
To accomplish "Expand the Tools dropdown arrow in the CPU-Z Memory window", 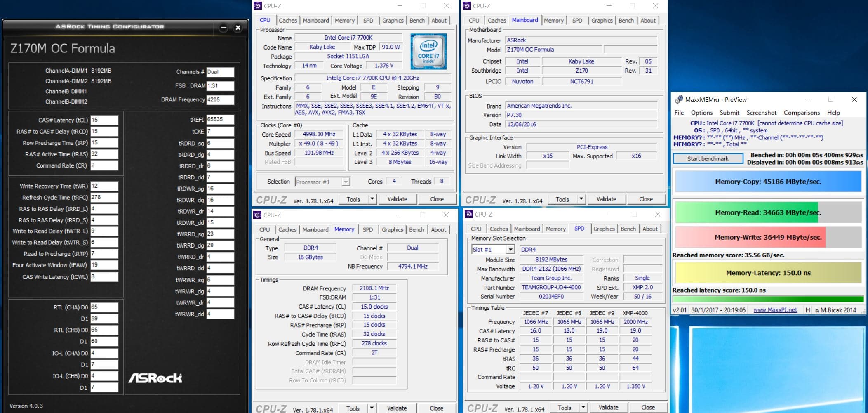I will [372, 408].
